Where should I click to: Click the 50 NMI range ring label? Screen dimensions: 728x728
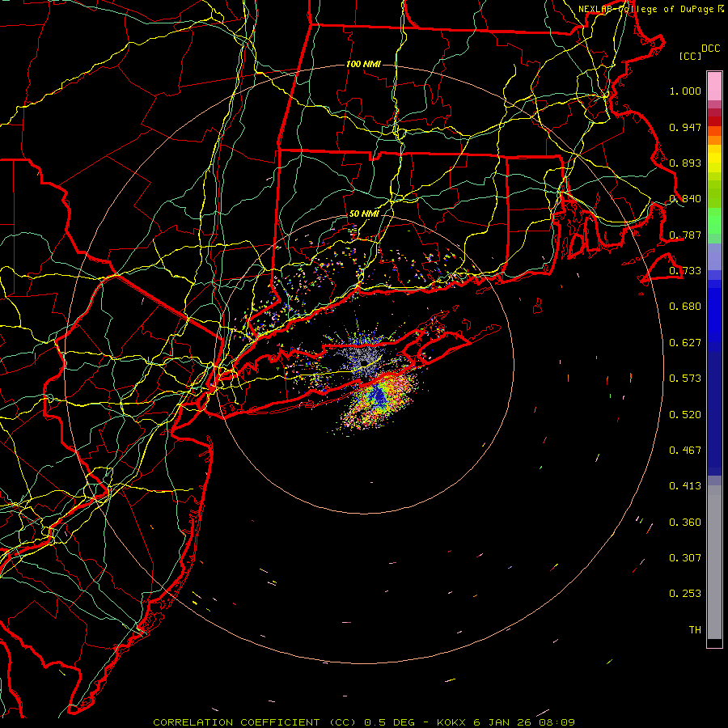click(x=364, y=214)
